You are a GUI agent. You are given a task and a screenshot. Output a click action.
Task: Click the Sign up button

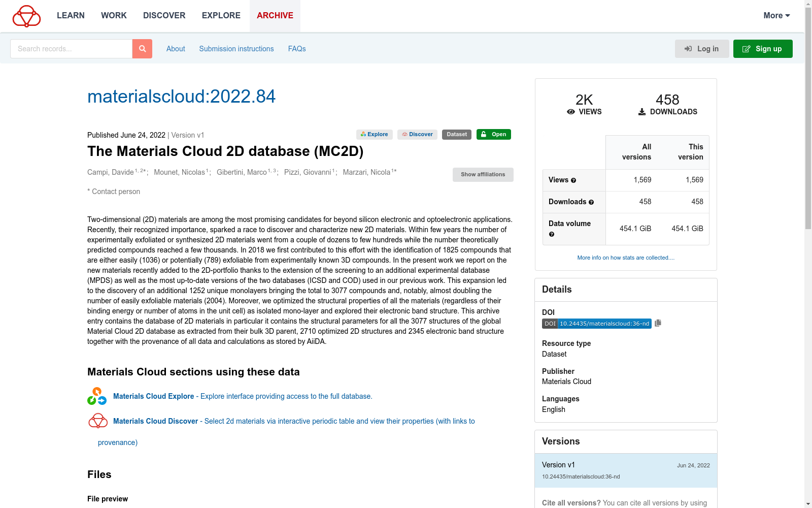(x=763, y=49)
